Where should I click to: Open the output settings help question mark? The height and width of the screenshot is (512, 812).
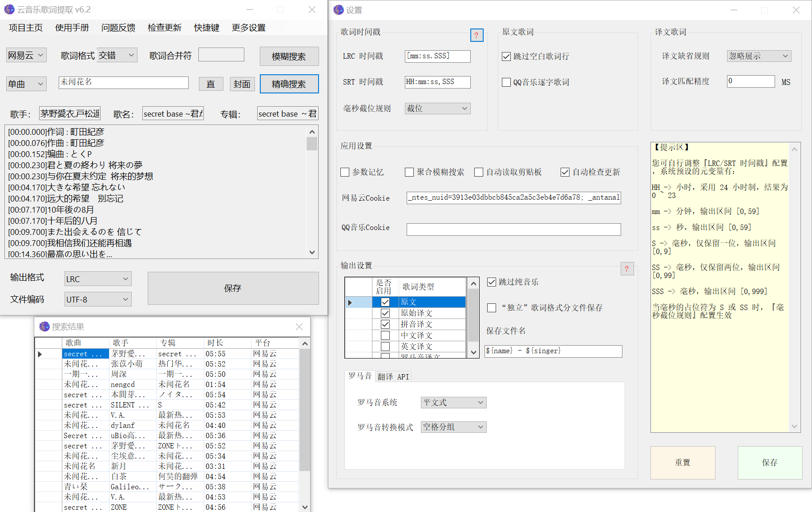(x=627, y=269)
